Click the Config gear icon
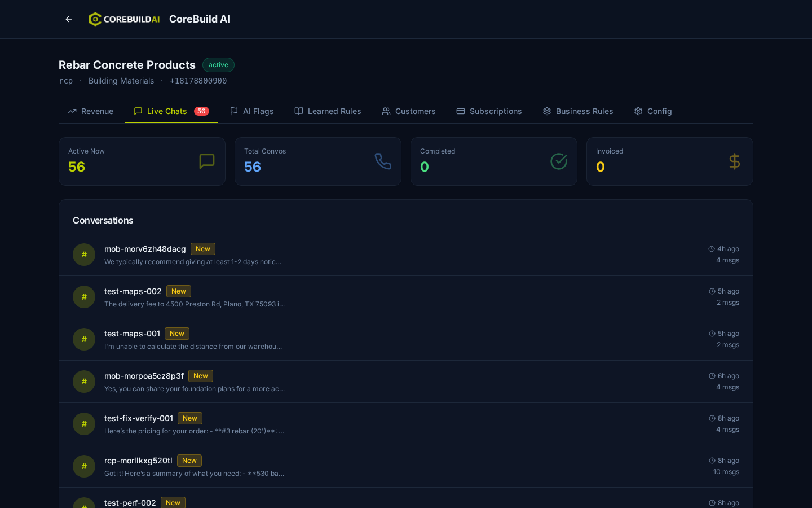Image resolution: width=812 pixels, height=508 pixels. [638, 111]
